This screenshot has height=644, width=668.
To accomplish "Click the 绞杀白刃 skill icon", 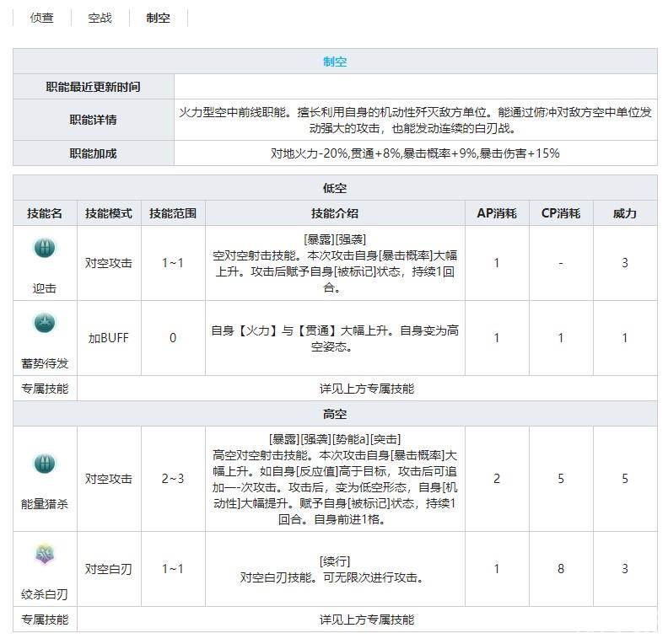I will pos(44,554).
